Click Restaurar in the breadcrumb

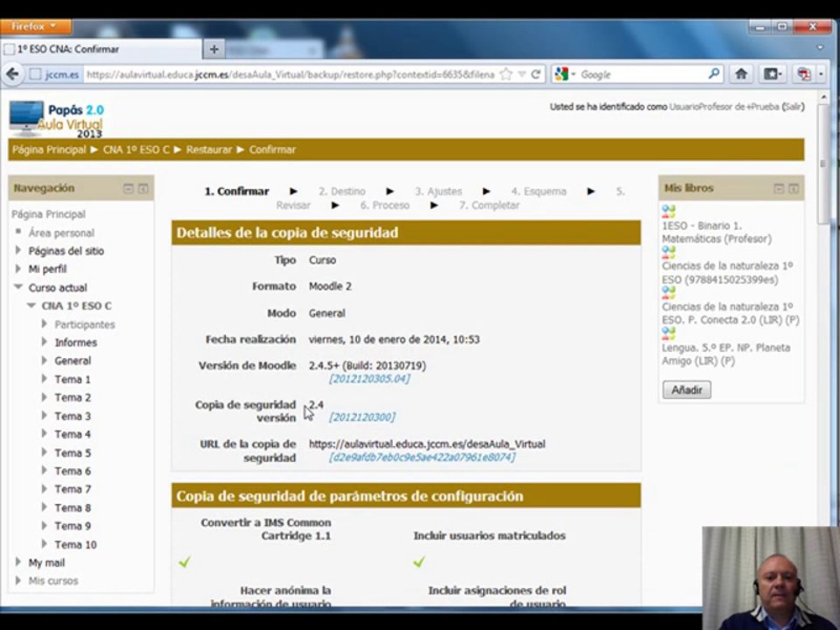209,149
